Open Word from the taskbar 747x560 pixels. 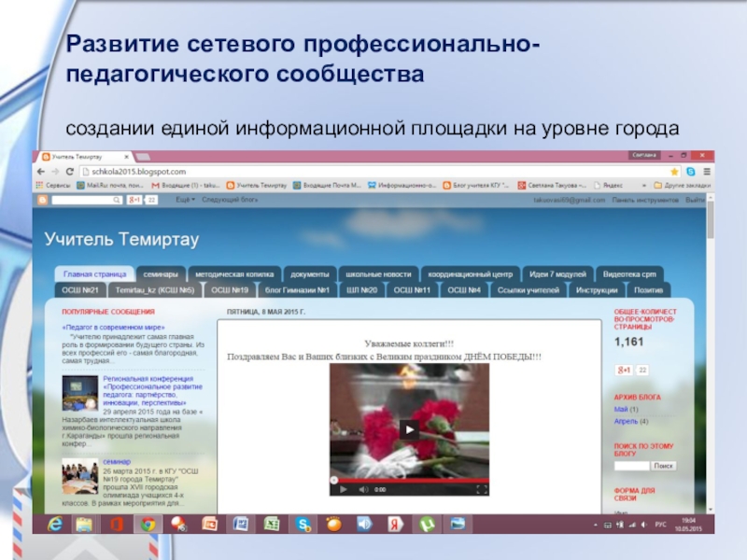240,524
